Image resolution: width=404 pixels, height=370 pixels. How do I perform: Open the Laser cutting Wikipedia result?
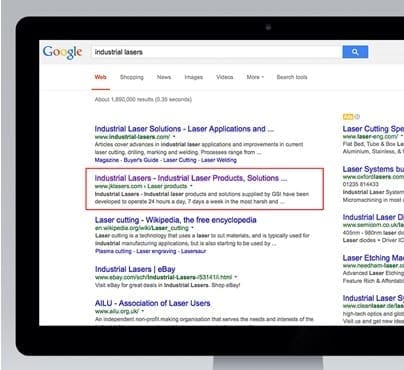coord(176,220)
